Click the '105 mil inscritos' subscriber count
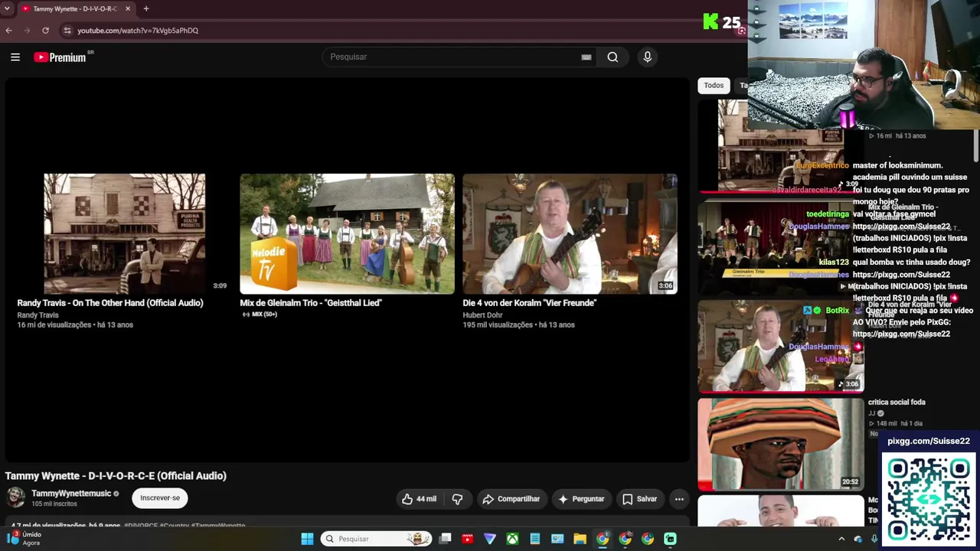This screenshot has height=551, width=980. pyautogui.click(x=54, y=504)
